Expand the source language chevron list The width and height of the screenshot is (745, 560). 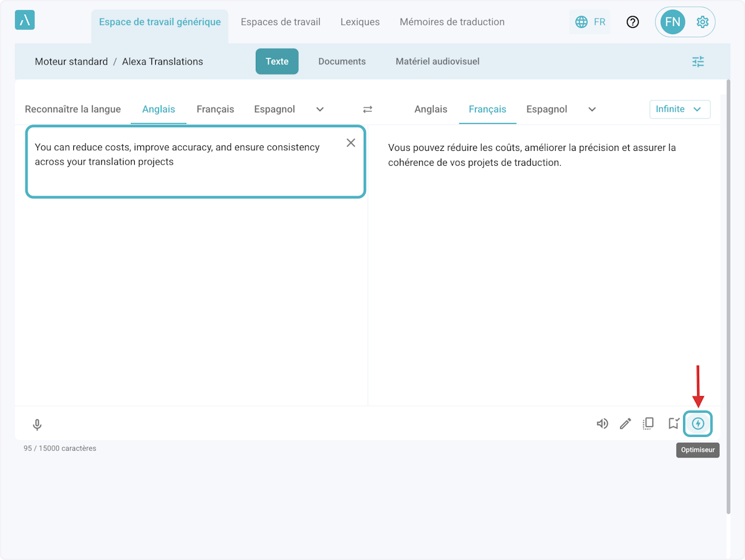pos(320,109)
